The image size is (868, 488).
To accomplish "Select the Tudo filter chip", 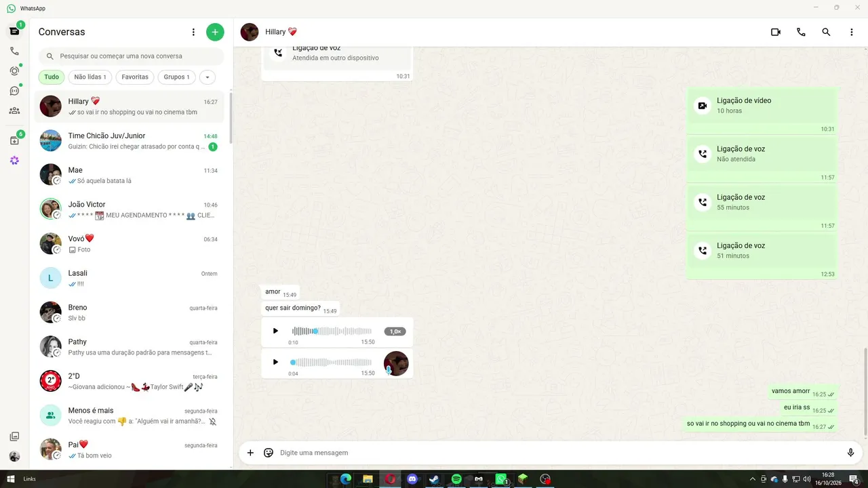I will click(52, 77).
